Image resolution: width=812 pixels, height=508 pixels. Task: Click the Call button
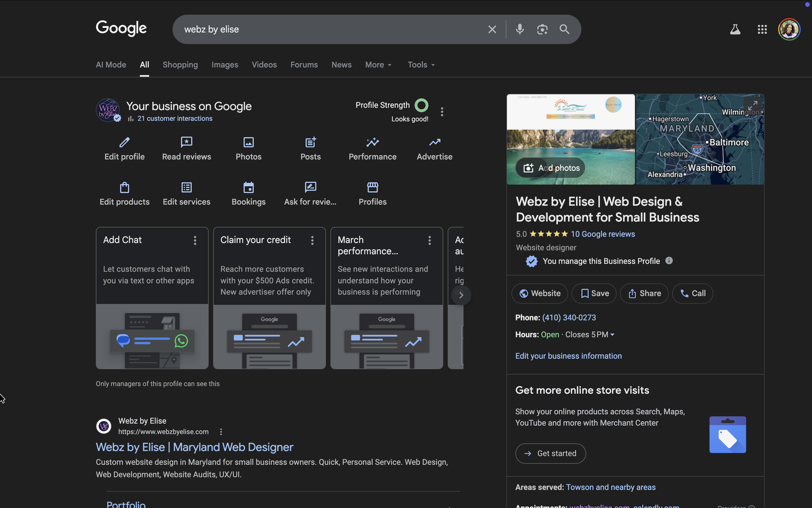point(692,293)
